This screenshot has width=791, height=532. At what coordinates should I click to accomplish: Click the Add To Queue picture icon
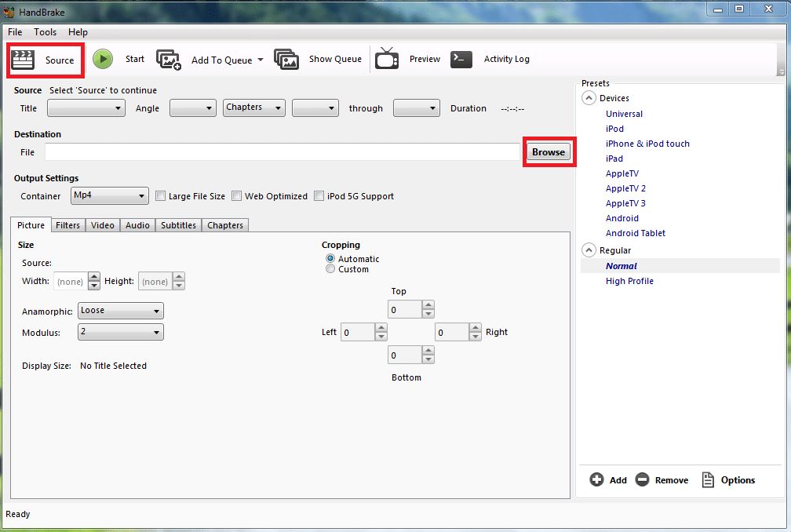[x=169, y=60]
